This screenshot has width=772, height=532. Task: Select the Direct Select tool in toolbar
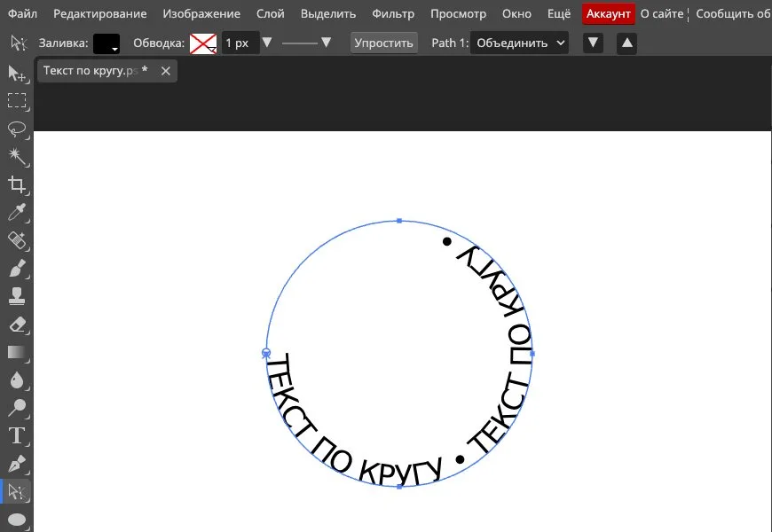(x=17, y=491)
